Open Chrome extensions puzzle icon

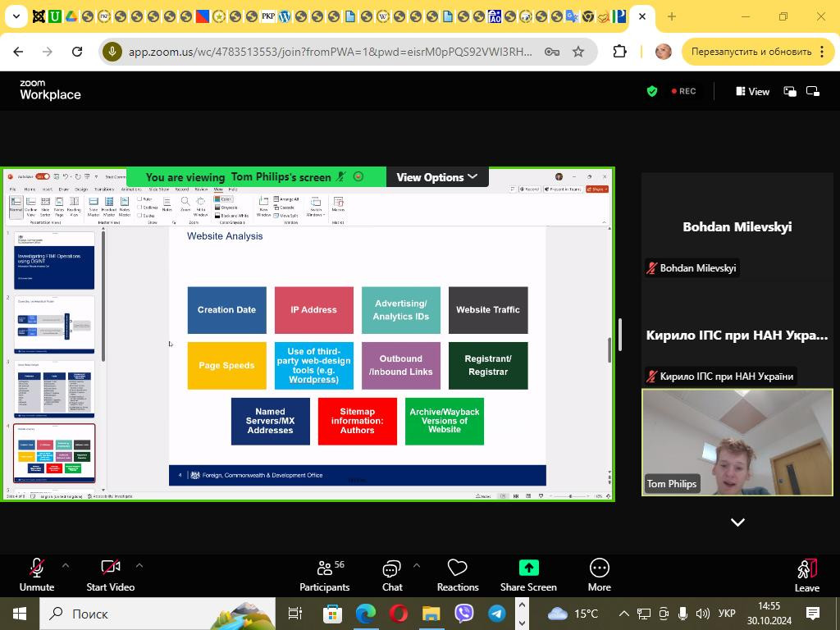pyautogui.click(x=619, y=52)
